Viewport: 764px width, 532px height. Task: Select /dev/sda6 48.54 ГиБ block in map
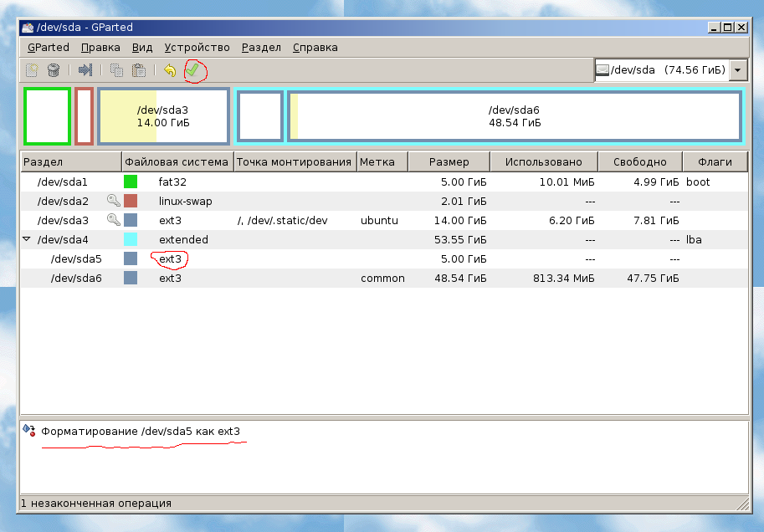coord(515,116)
